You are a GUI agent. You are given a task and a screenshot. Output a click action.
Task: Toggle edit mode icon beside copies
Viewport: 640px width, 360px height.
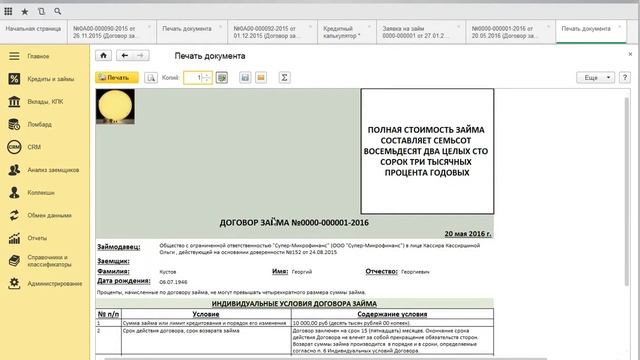[x=222, y=78]
